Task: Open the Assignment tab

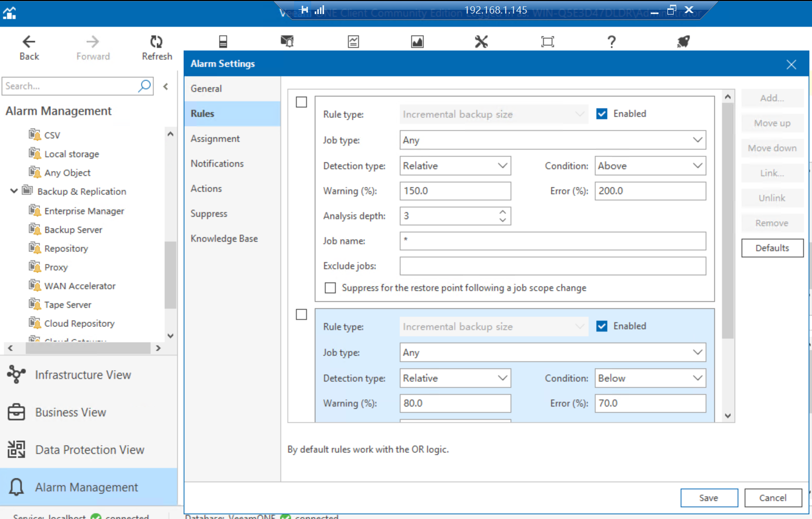Action: pos(233,138)
